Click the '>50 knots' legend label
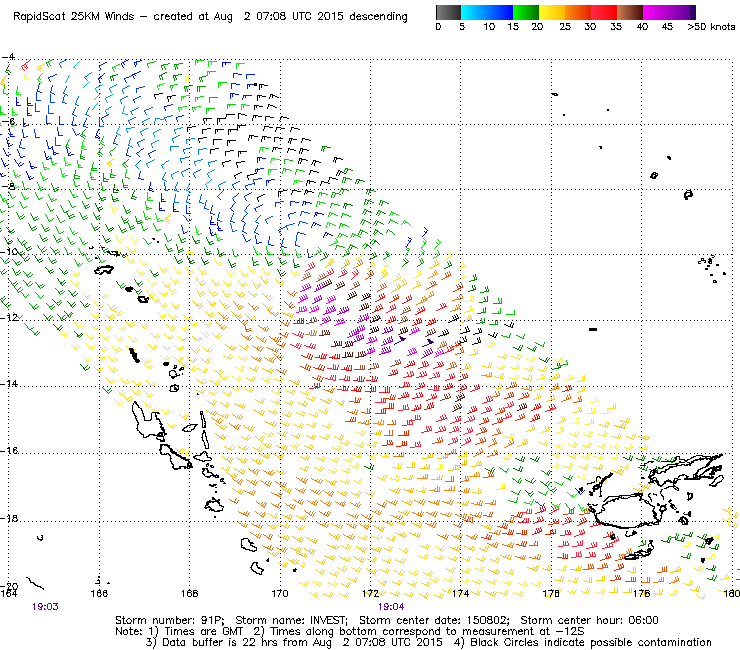This screenshot has width=740, height=650. (711, 27)
